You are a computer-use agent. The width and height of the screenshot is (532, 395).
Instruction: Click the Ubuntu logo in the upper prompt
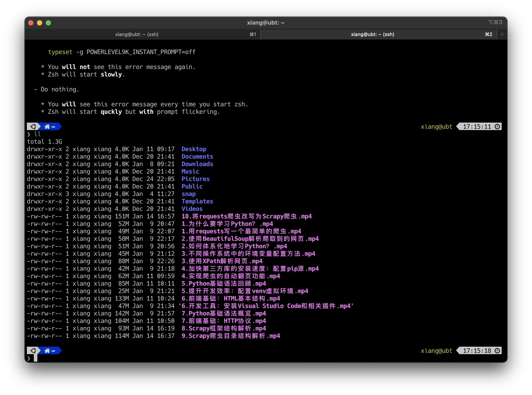[33, 127]
